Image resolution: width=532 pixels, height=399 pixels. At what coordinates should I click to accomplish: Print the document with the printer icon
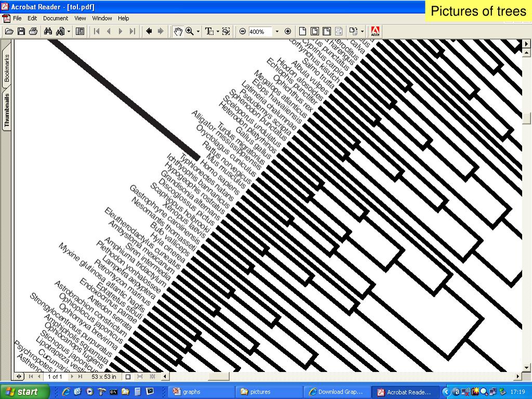[x=33, y=32]
